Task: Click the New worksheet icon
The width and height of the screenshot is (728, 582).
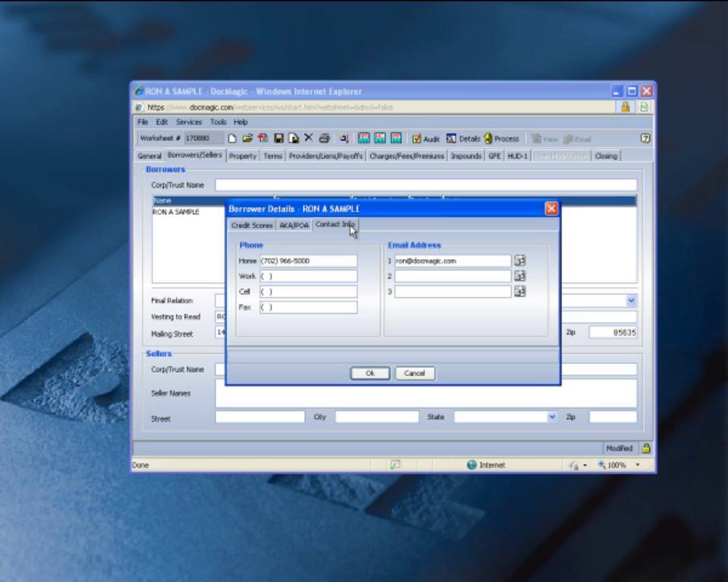Action: pos(232,138)
